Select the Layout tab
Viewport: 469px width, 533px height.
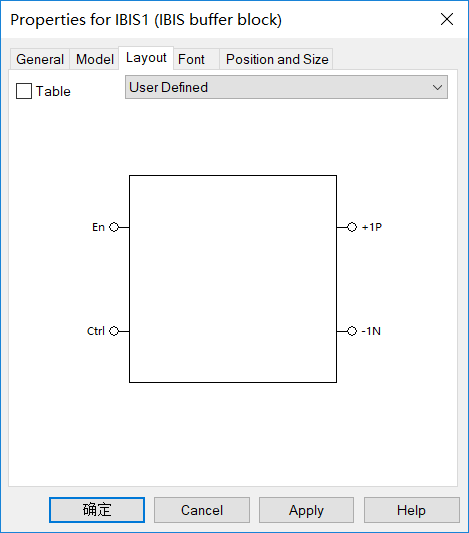(146, 58)
